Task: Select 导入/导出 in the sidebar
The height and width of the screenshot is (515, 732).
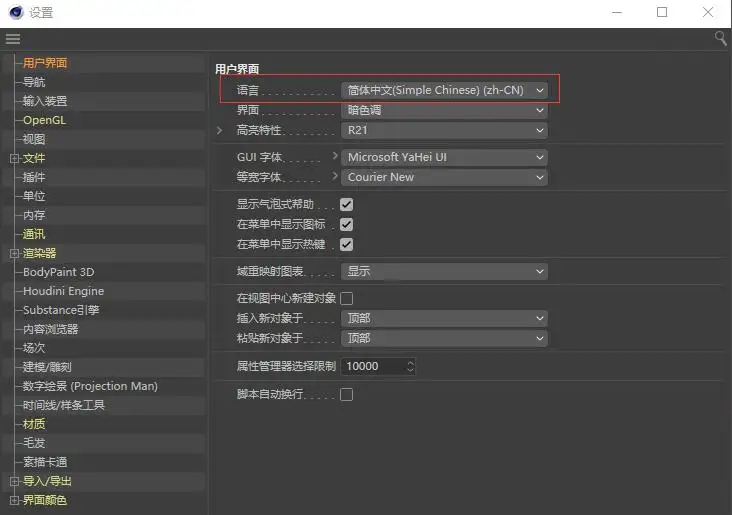Action: (x=47, y=481)
